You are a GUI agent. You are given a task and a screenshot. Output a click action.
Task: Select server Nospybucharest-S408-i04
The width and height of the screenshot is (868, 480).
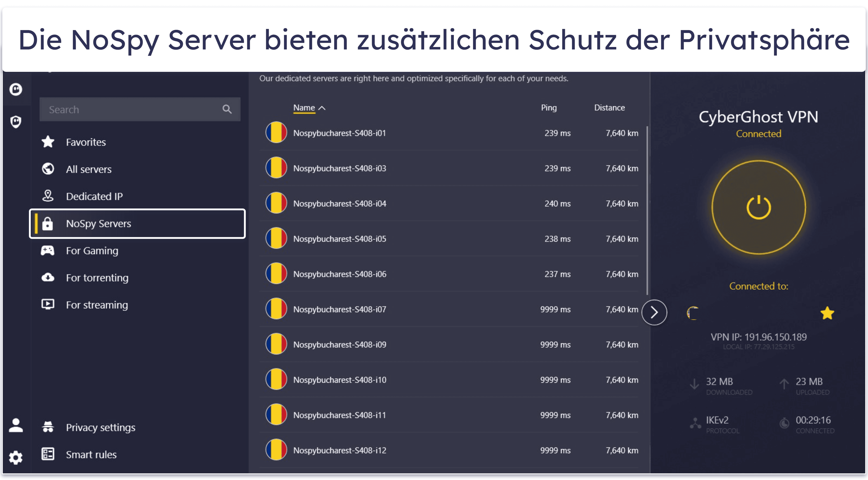[449, 204]
